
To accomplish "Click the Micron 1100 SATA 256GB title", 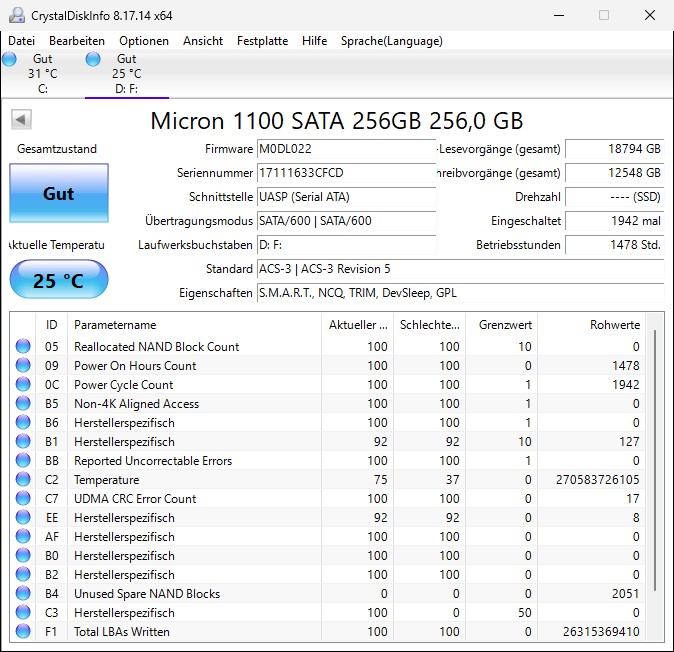I will (x=337, y=121).
